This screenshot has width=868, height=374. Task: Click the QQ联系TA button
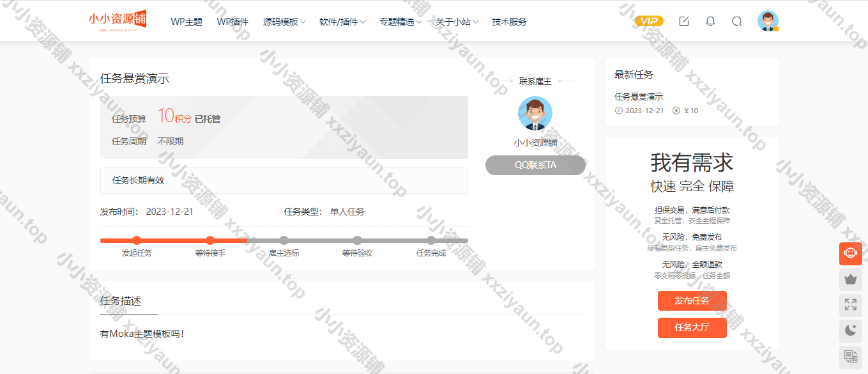point(535,165)
